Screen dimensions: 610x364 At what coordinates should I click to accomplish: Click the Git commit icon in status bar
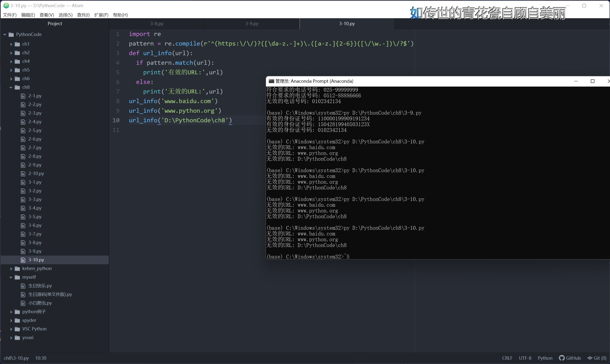(x=590, y=358)
